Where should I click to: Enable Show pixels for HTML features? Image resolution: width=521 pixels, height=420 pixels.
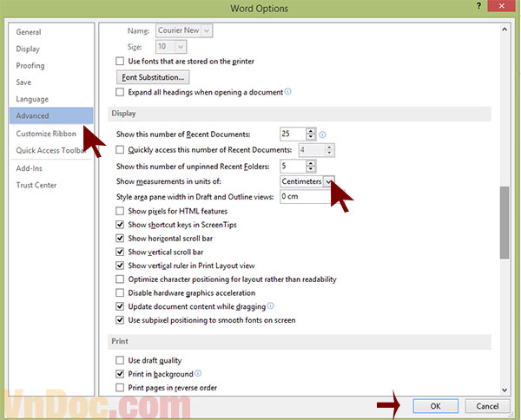point(121,211)
